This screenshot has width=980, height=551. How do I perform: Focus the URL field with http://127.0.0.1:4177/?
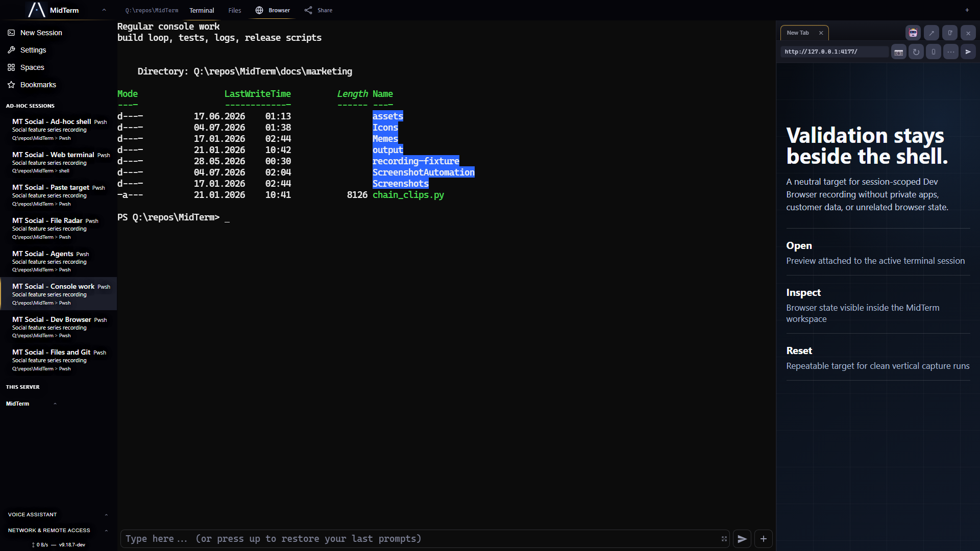point(834,52)
